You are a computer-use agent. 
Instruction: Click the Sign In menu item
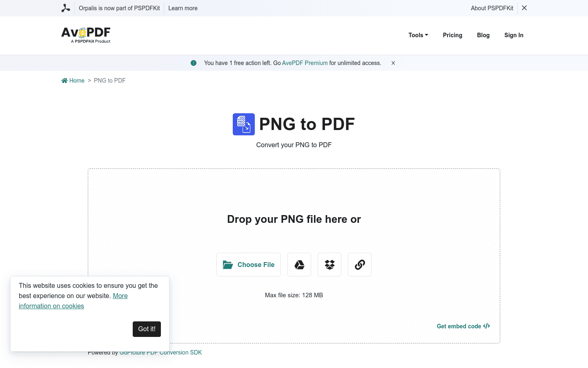[x=514, y=35]
